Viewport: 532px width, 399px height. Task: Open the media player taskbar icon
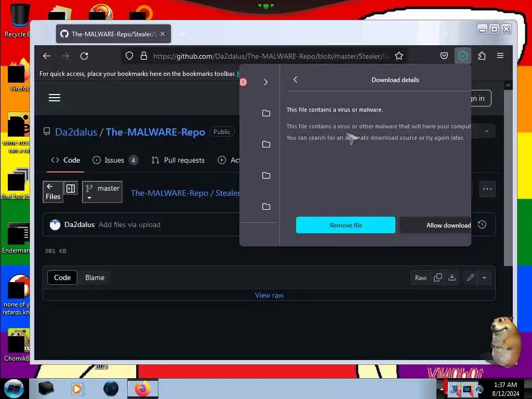tap(77, 389)
